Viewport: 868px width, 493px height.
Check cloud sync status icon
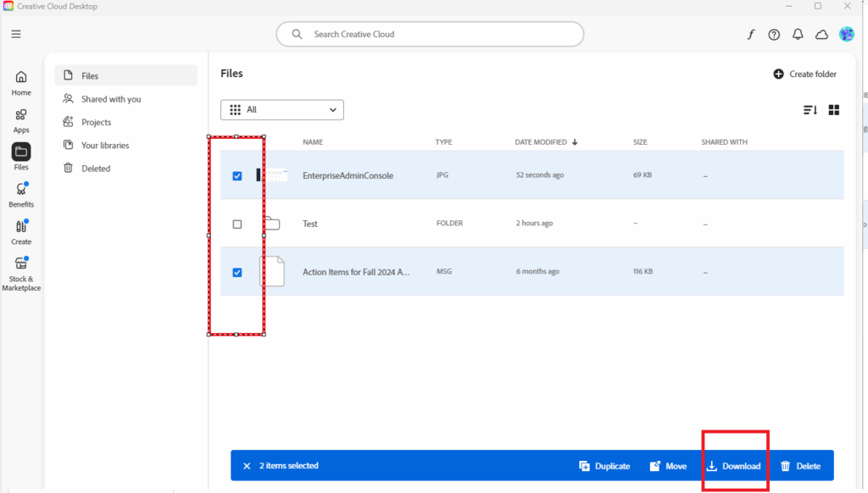(821, 35)
